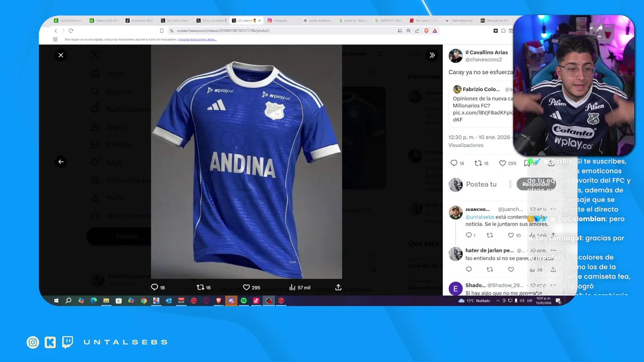Open Windows taskbar search
Image resolution: width=644 pixels, height=362 pixels.
[x=68, y=301]
